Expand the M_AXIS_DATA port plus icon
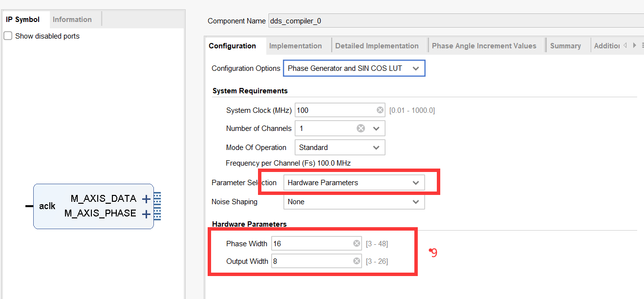644x299 pixels. (x=146, y=199)
